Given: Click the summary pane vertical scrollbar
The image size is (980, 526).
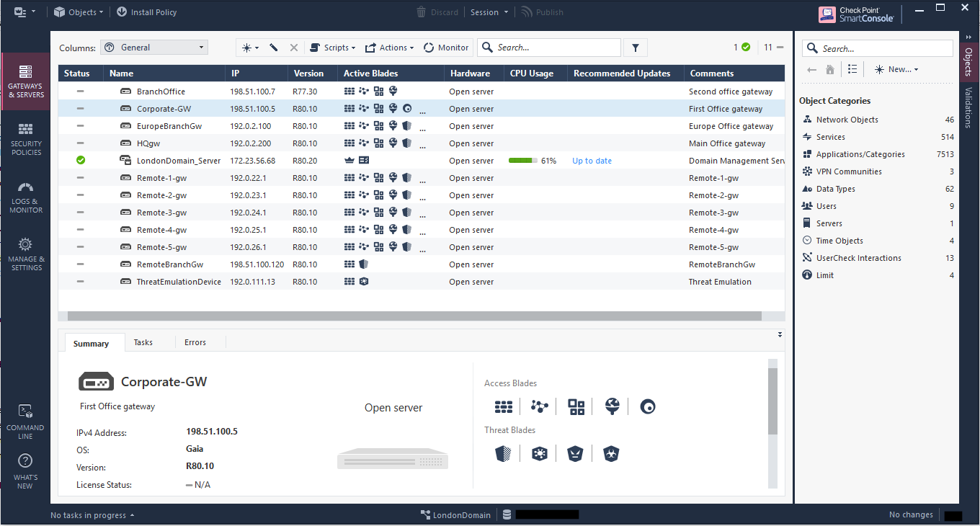Looking at the screenshot, I should pyautogui.click(x=773, y=402).
